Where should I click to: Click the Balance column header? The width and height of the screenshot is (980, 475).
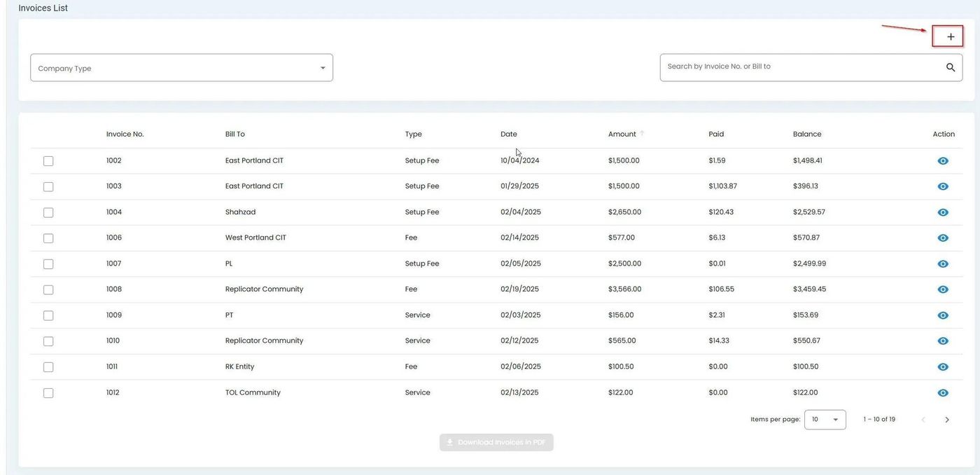pos(806,134)
